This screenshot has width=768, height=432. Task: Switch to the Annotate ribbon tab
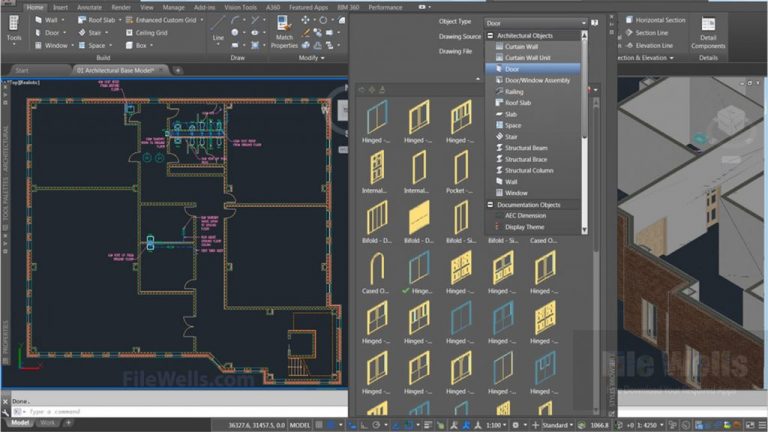pos(89,7)
